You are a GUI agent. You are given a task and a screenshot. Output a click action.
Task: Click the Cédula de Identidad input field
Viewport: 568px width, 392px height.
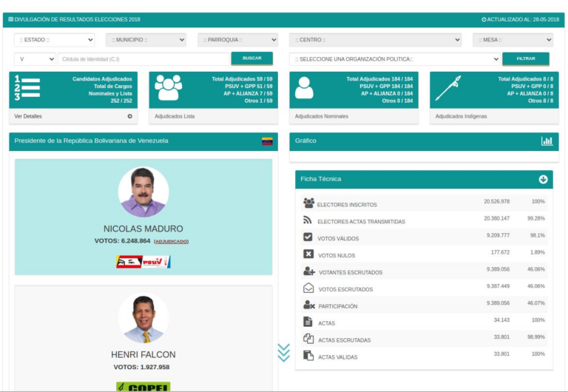click(143, 58)
